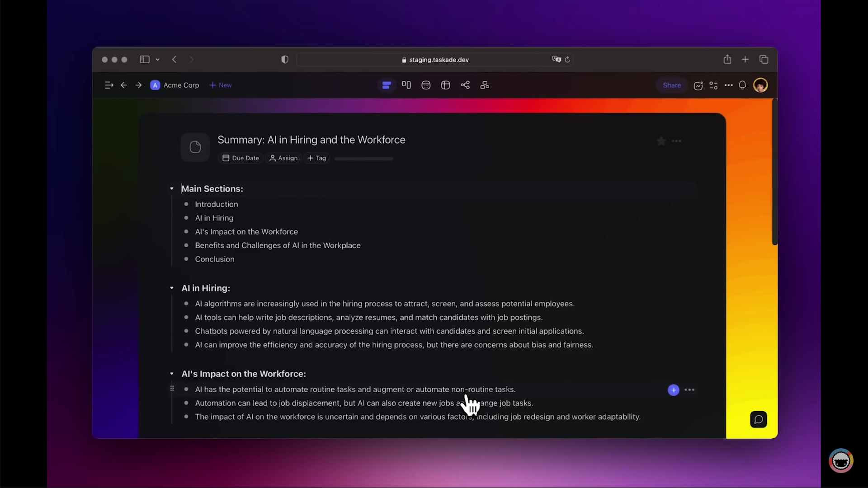Click the New project button

(221, 85)
